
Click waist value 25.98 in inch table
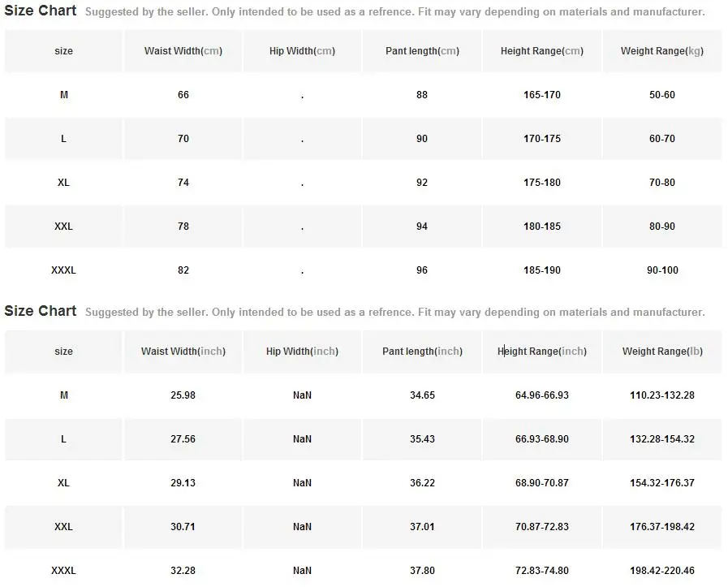[183, 395]
